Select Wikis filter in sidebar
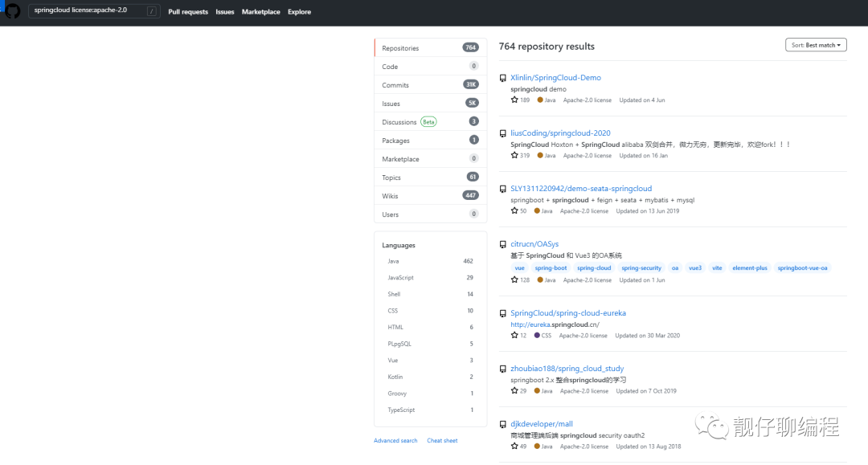 point(431,196)
